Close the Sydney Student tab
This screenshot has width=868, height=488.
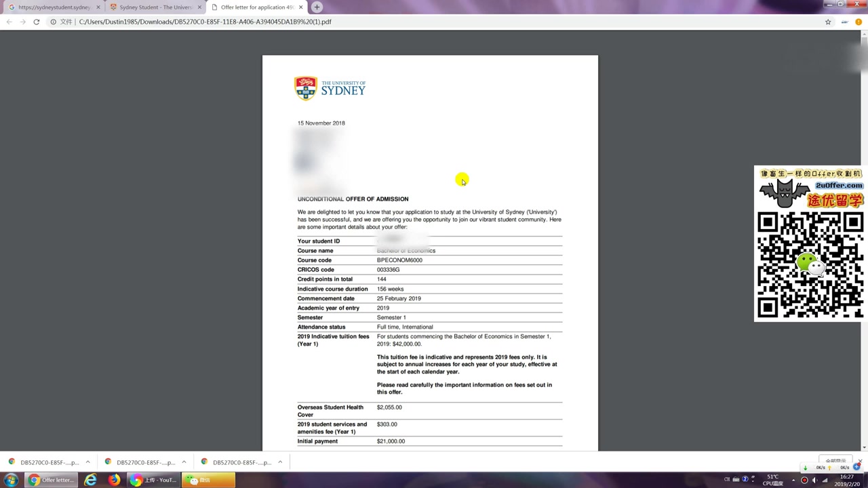tap(199, 7)
